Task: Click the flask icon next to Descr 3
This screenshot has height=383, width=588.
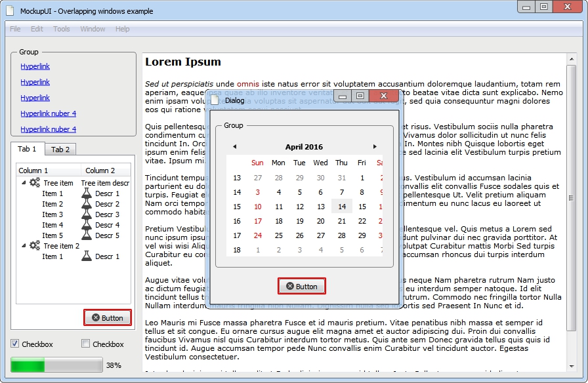Action: pos(87,214)
